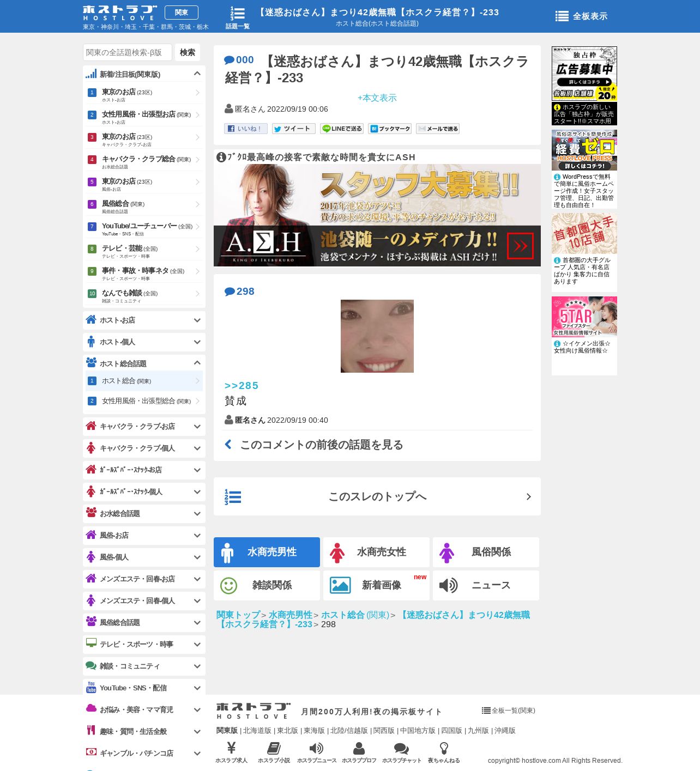Open 女性用風俗・出張型総合 (関東) sub-item
Viewport: 700px width, 771px height.
144,401
